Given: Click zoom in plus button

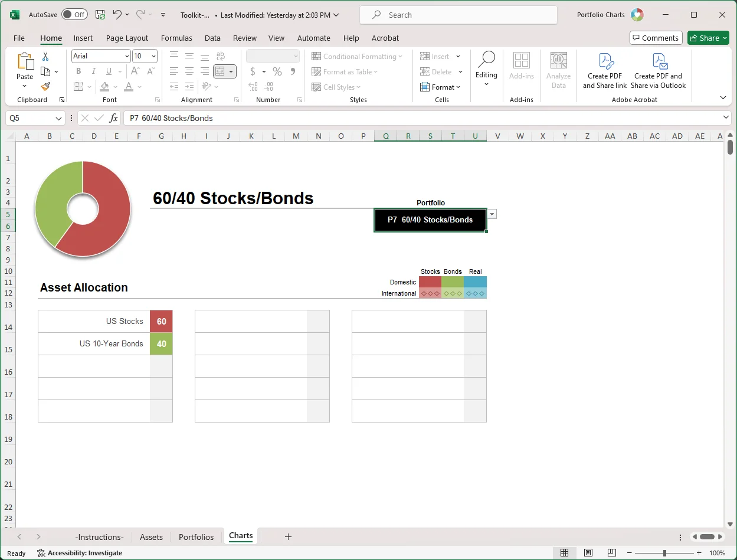Looking at the screenshot, I should (699, 553).
